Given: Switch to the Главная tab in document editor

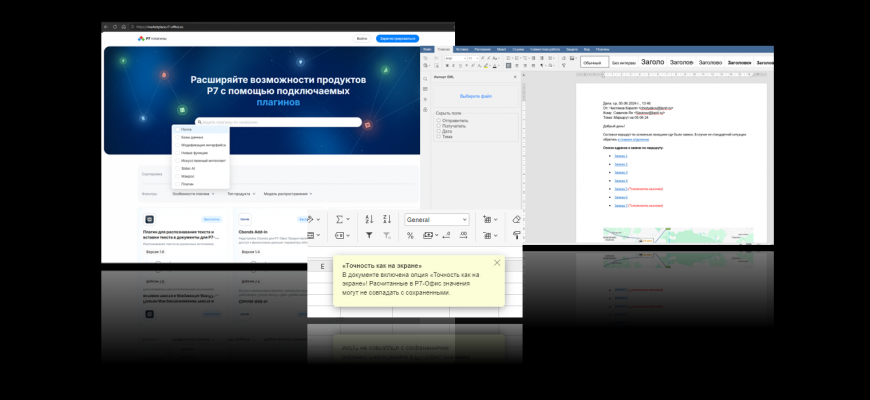Looking at the screenshot, I should (444, 49).
